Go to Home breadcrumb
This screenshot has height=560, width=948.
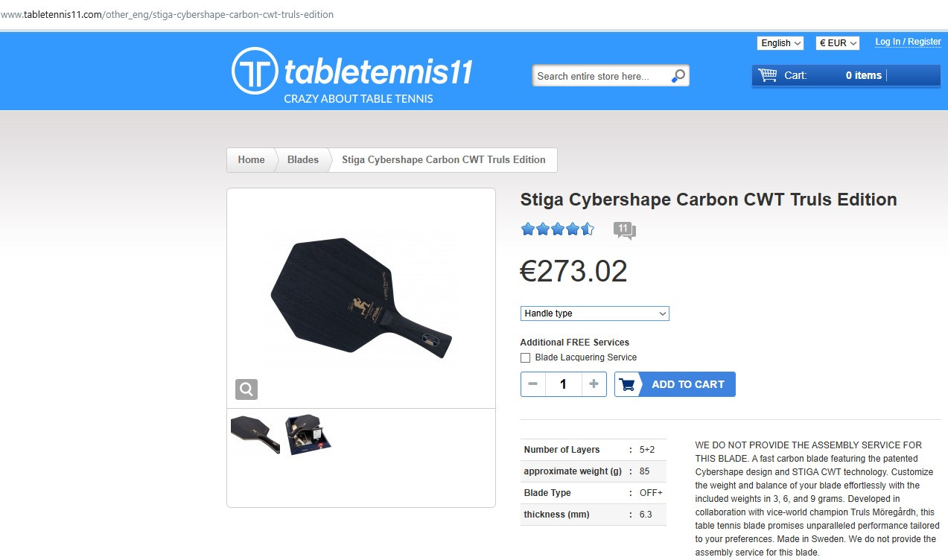pyautogui.click(x=251, y=160)
